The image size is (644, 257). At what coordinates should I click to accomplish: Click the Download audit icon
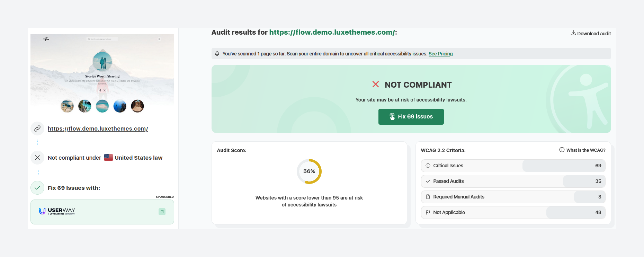573,33
